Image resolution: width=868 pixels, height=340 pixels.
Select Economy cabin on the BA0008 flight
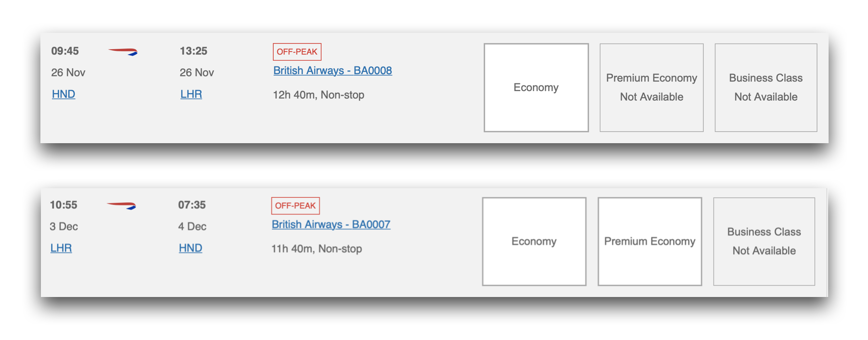coord(536,88)
